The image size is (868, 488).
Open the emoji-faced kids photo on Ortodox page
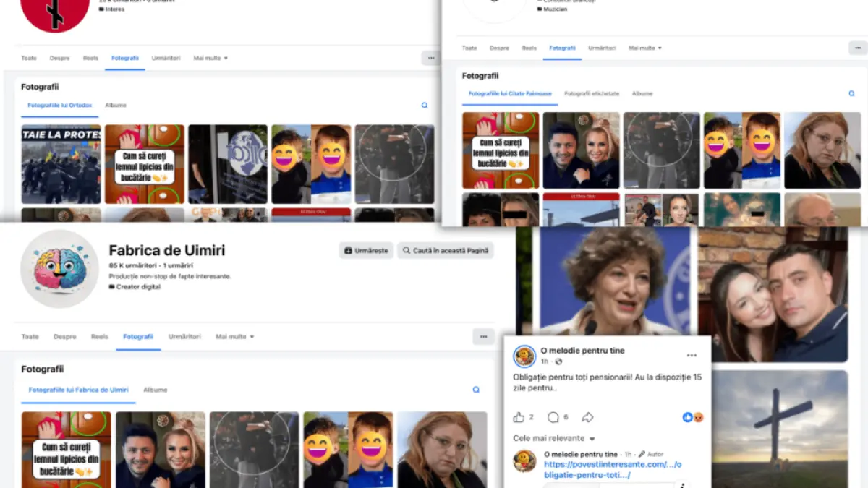311,164
